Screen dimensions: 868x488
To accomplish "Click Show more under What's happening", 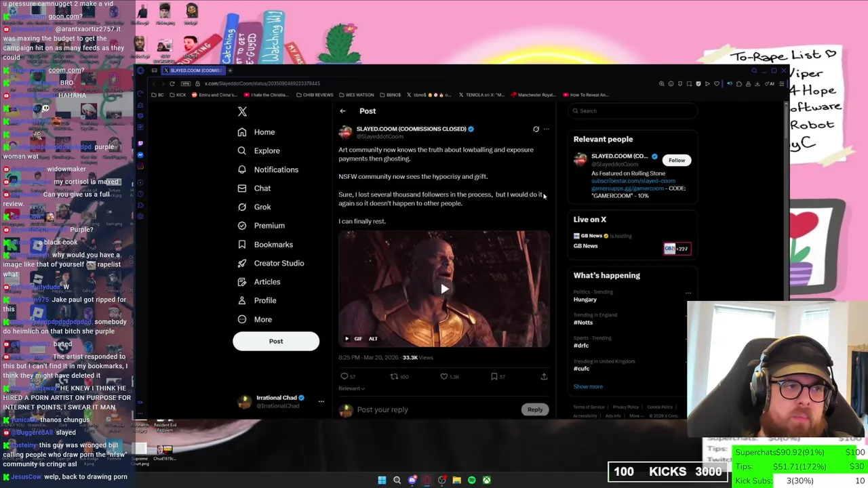I will [x=588, y=386].
